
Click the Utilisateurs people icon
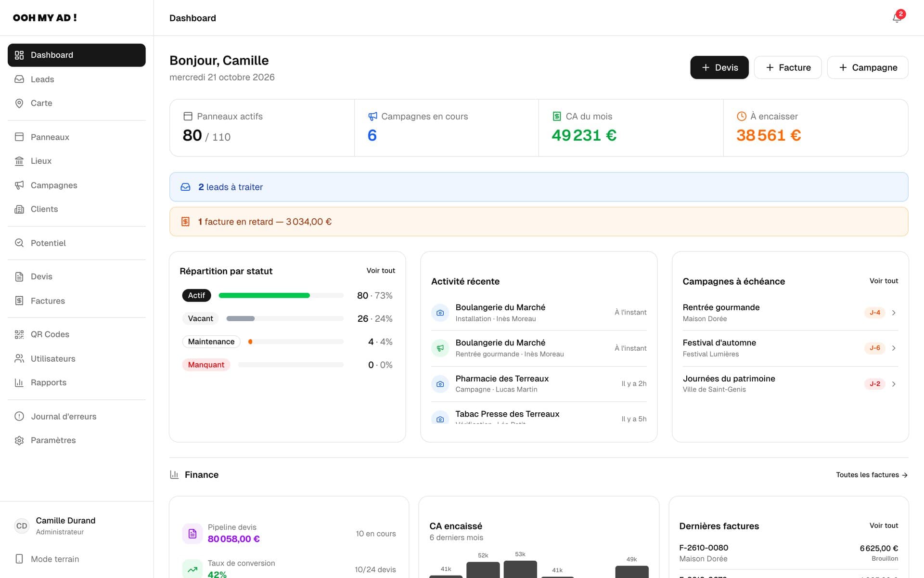pos(19,358)
